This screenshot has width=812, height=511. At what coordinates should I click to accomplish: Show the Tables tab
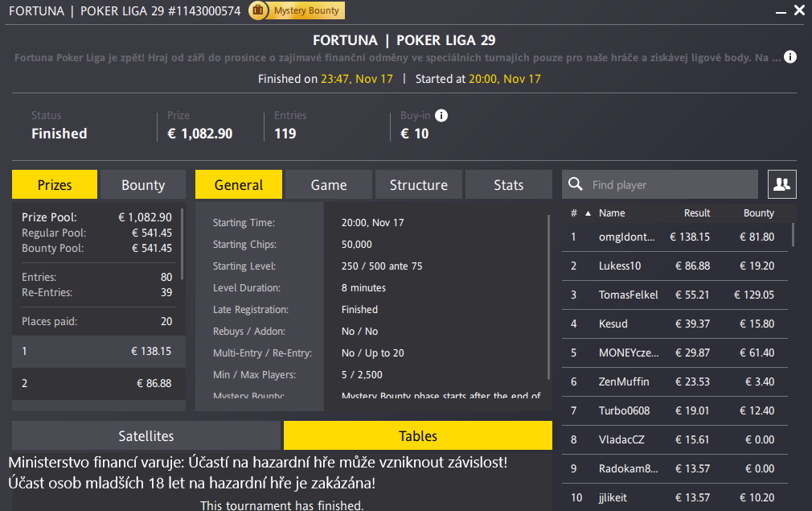click(418, 436)
